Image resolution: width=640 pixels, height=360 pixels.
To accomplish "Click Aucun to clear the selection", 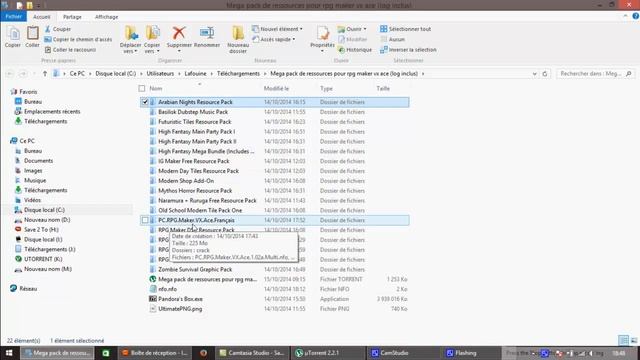I will click(x=393, y=39).
